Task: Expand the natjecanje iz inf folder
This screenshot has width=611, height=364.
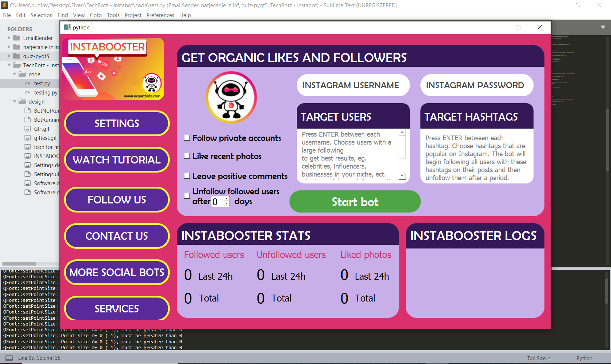Action: pos(9,47)
